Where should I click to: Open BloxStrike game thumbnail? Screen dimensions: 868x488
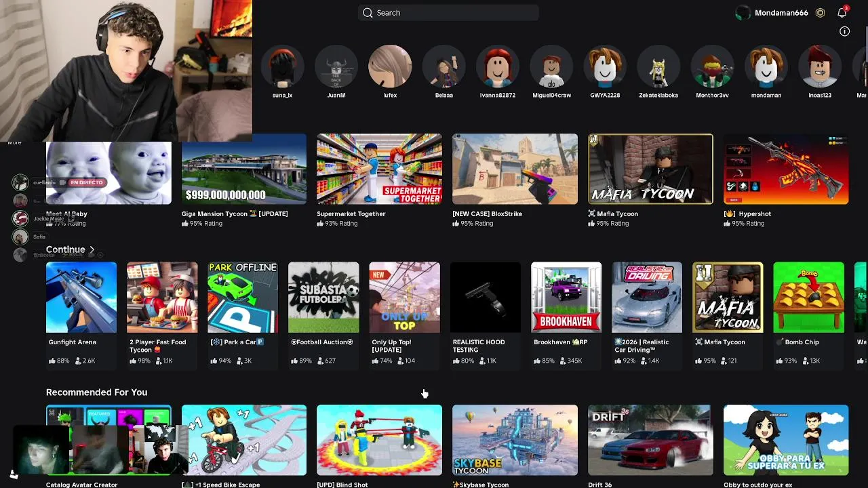coord(515,169)
